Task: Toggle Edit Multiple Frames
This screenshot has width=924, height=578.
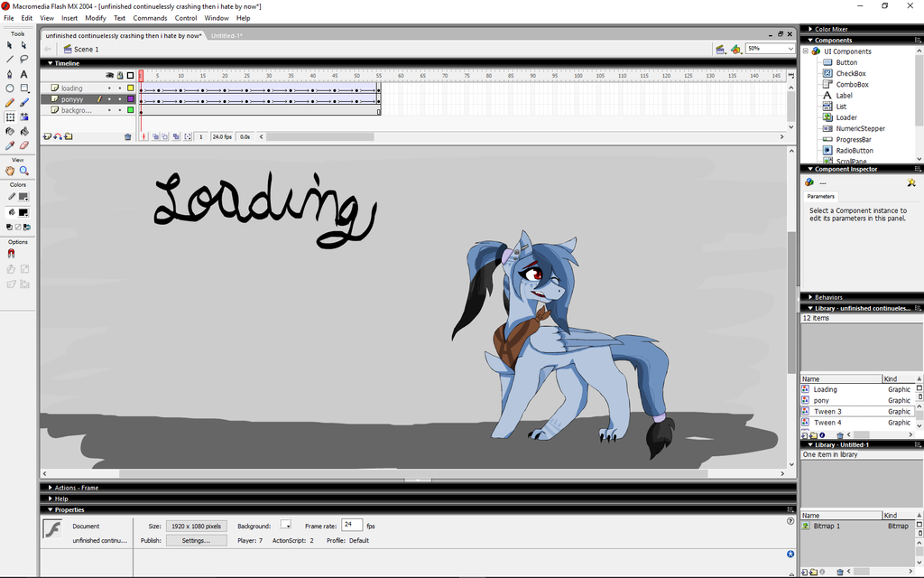Action: click(176, 137)
